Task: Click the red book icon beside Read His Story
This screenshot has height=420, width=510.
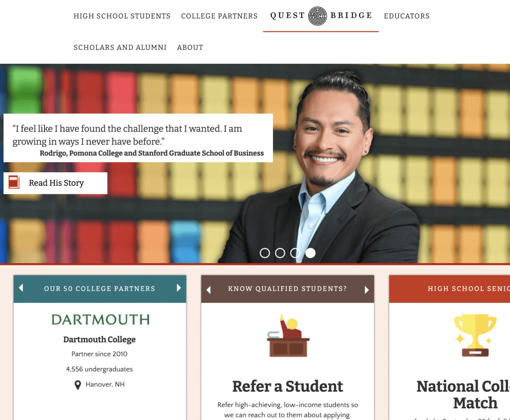Action: pyautogui.click(x=14, y=182)
